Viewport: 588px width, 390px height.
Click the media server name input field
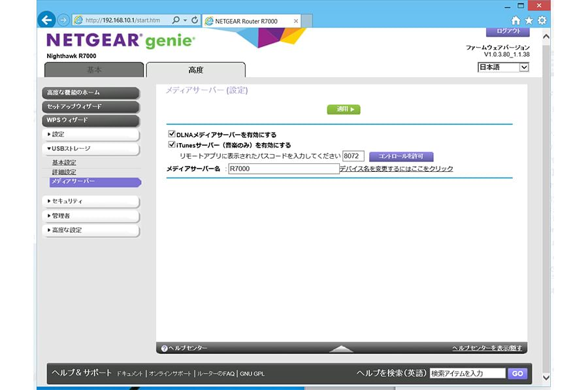tap(283, 169)
